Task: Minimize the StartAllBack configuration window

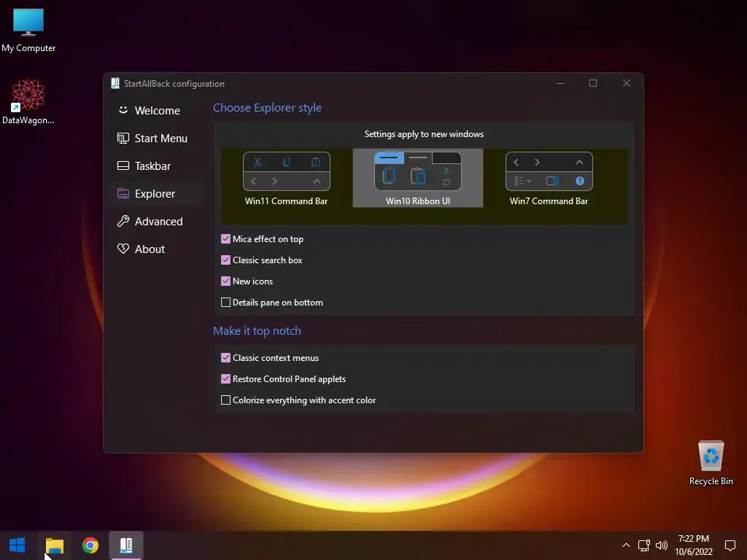Action: pyautogui.click(x=560, y=83)
